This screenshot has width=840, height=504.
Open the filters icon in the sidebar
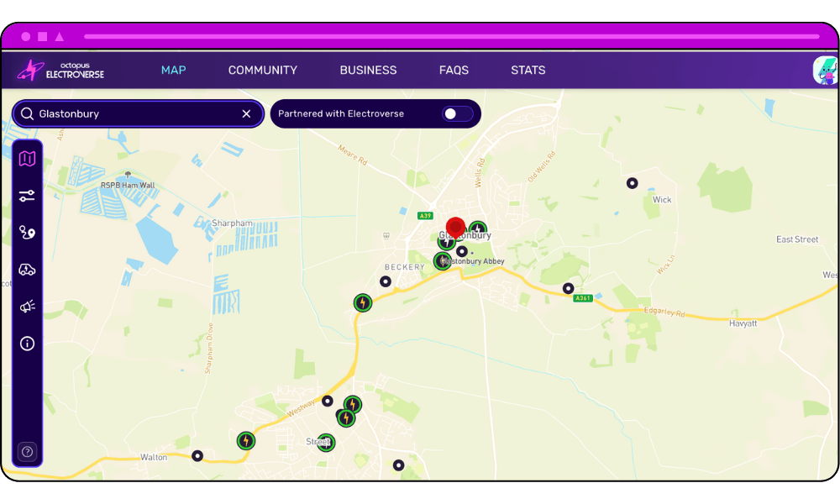click(x=28, y=195)
